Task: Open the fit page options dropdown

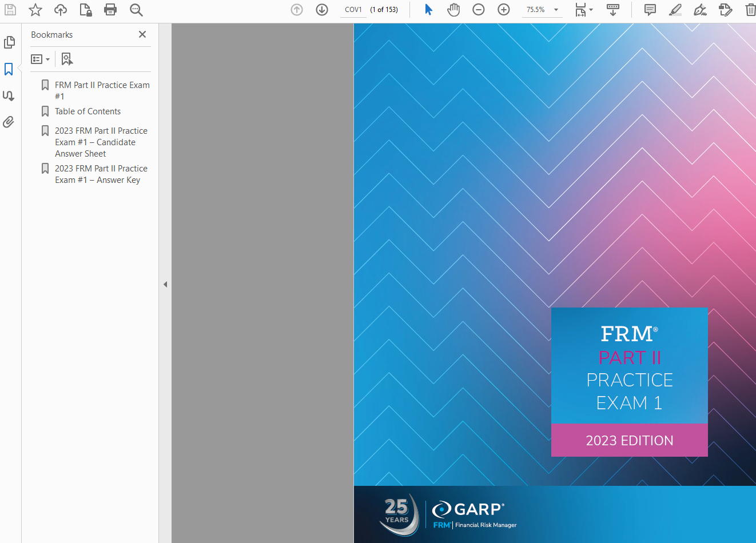Action: [x=584, y=10]
